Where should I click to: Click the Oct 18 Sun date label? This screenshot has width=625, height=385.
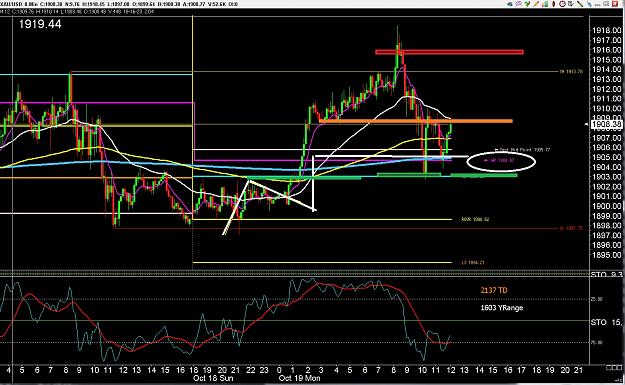[x=212, y=378]
